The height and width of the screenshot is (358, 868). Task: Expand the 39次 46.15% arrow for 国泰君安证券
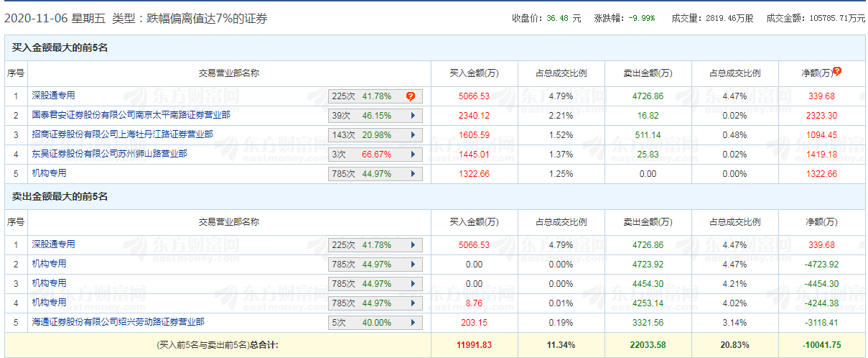tap(413, 115)
